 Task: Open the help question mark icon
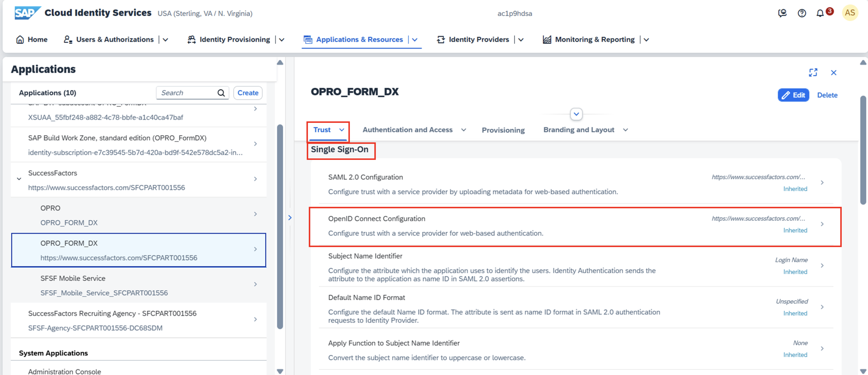(x=802, y=13)
